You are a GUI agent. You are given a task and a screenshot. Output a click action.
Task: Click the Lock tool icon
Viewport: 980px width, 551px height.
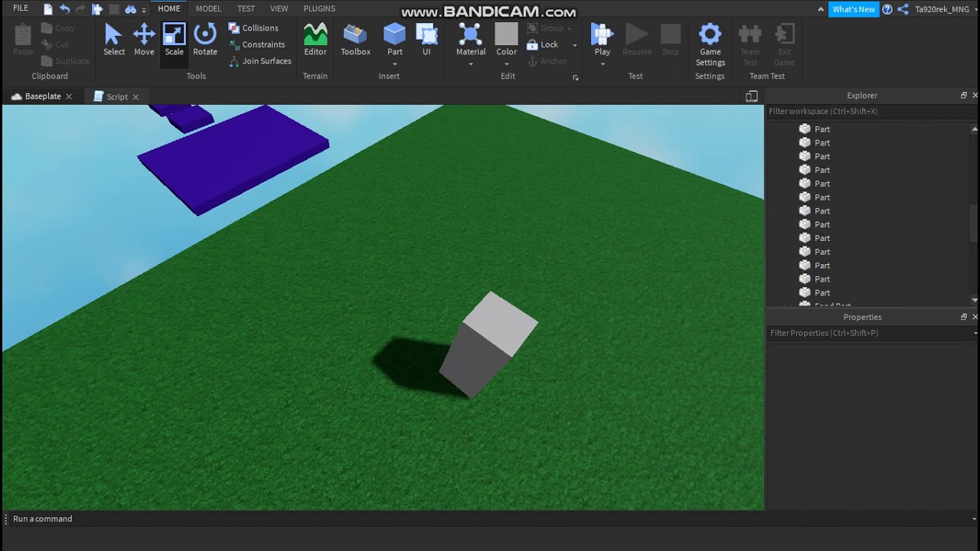tap(533, 44)
